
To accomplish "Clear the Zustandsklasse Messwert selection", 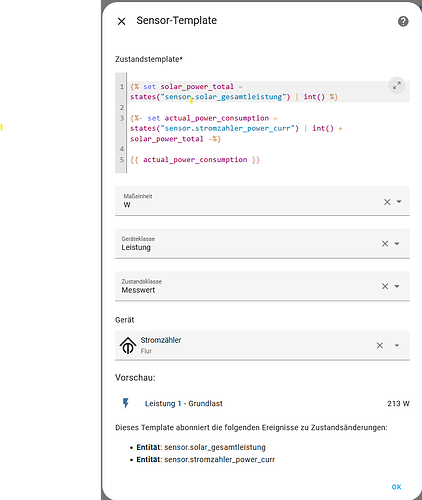I will tap(385, 286).
